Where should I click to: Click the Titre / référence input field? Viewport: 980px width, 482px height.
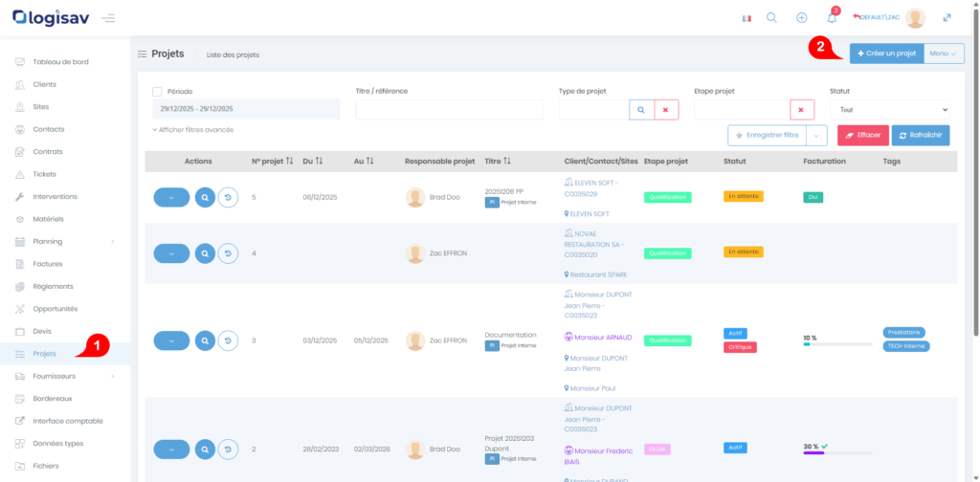point(449,110)
